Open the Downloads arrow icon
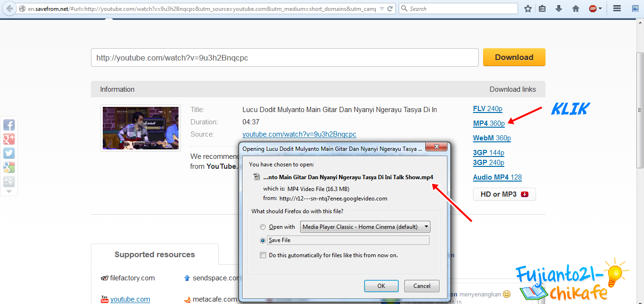Image resolution: width=644 pixels, height=304 pixels. [559, 9]
